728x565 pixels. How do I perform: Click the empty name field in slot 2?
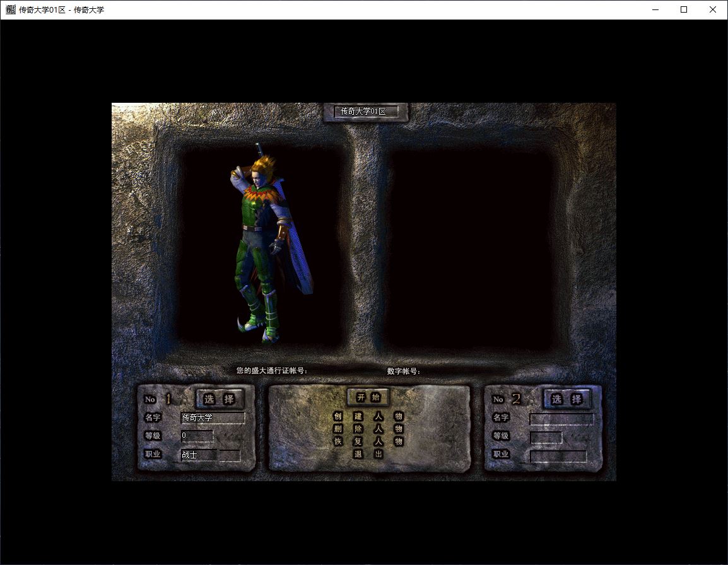tap(562, 419)
